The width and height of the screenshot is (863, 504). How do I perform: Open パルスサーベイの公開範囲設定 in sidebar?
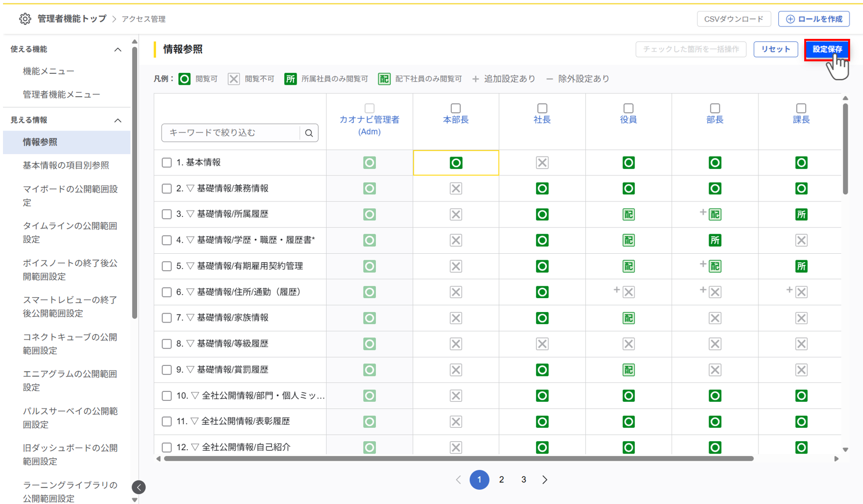[70, 418]
